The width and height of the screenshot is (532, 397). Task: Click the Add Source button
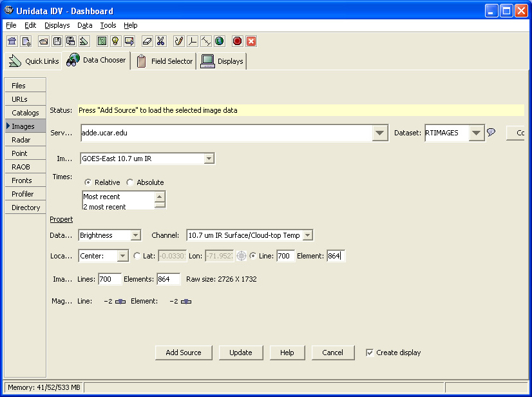(184, 353)
